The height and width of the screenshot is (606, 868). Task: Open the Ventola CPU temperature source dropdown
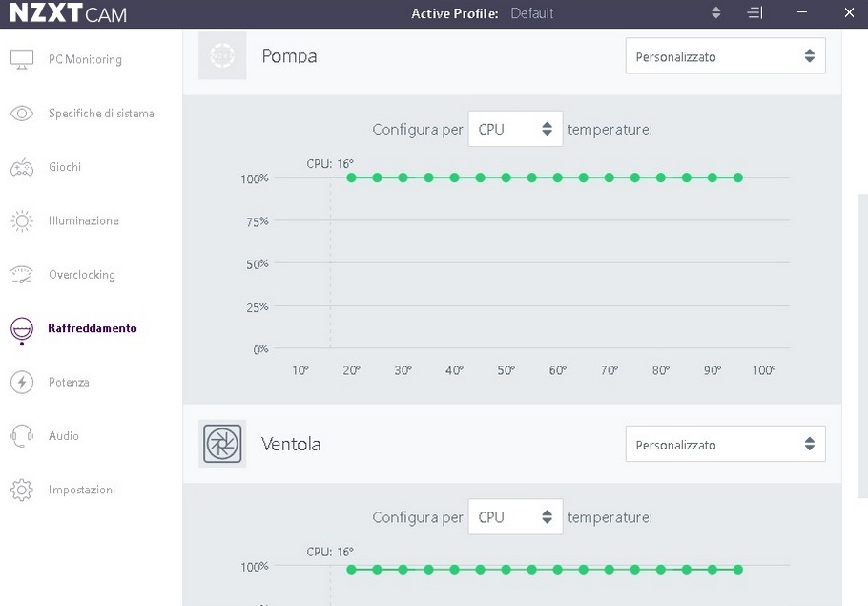pos(515,517)
